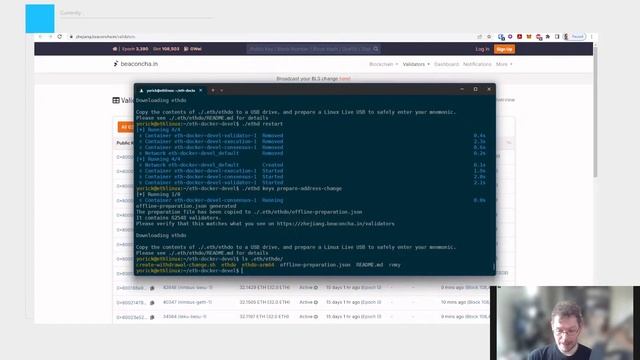Click the Gwei gas indicator
The width and height of the screenshot is (640, 360).
coord(193,49)
